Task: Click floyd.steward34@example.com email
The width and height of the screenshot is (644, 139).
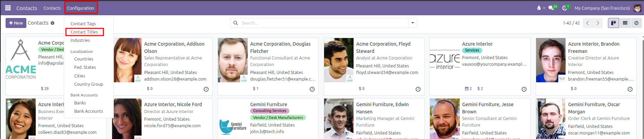Action: (387, 73)
